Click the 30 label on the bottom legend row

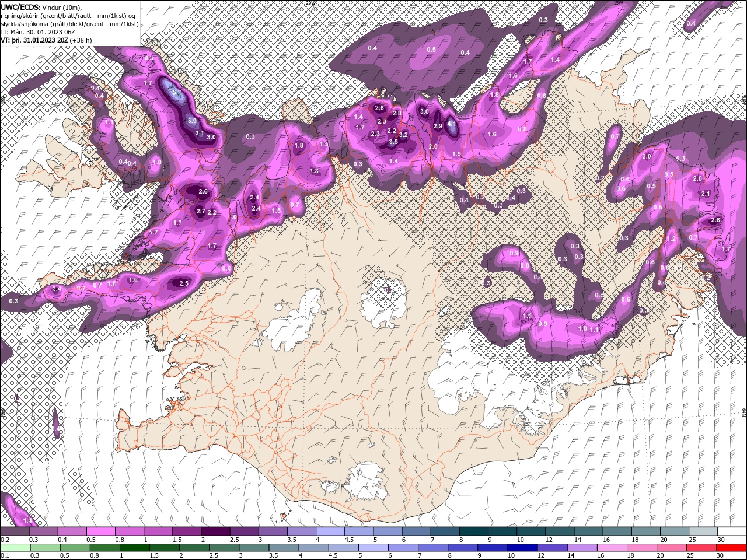719,556
